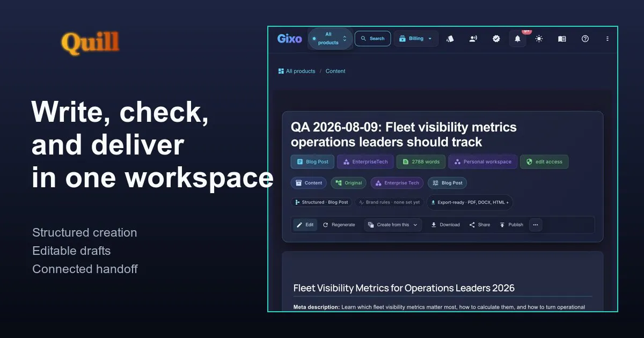This screenshot has height=338, width=644.
Task: Click the 2788 words chip
Action: pos(421,161)
